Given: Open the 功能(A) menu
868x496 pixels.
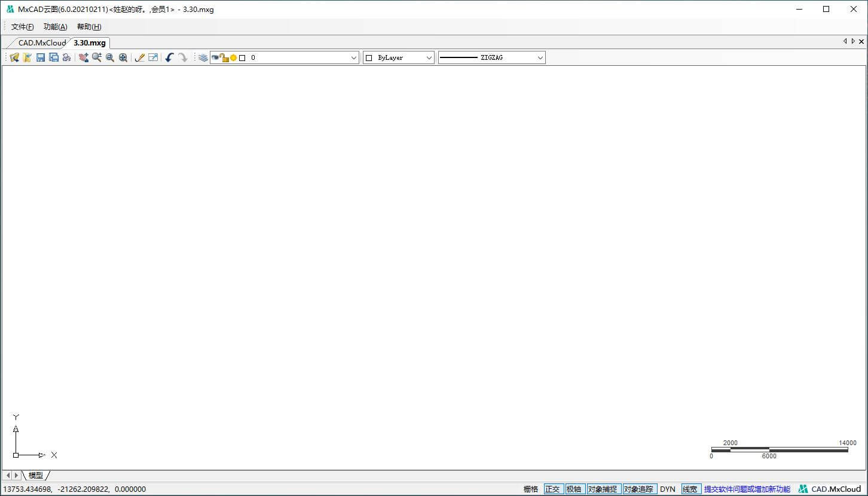Looking at the screenshot, I should coord(56,27).
